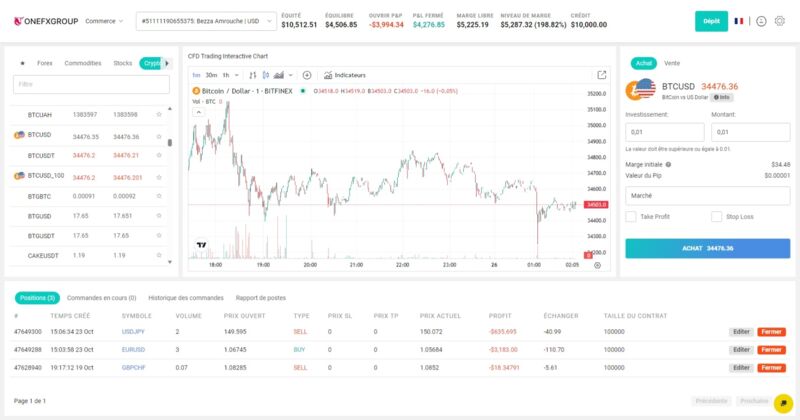Open the Marché order type dropdown
The width and height of the screenshot is (800, 420).
click(708, 195)
